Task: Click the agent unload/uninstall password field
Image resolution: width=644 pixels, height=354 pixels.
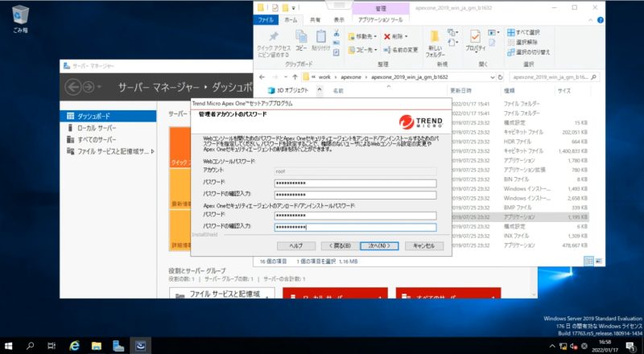Action: (355, 216)
